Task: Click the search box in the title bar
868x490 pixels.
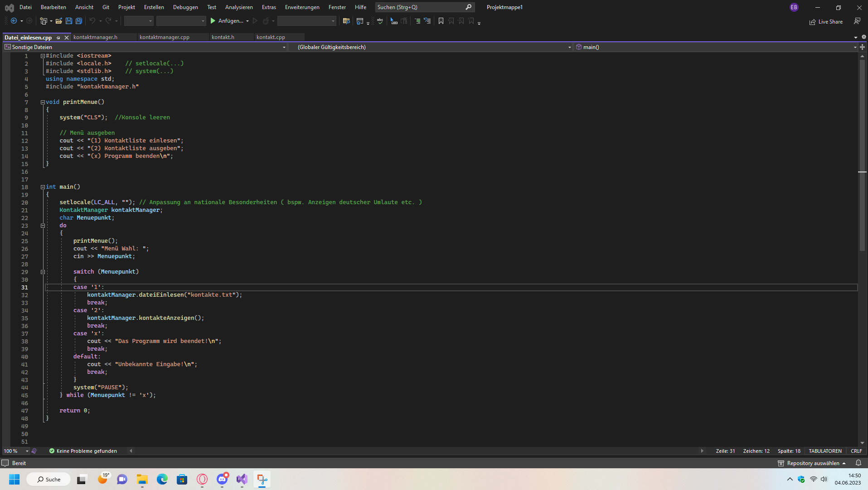Action: pyautogui.click(x=419, y=7)
